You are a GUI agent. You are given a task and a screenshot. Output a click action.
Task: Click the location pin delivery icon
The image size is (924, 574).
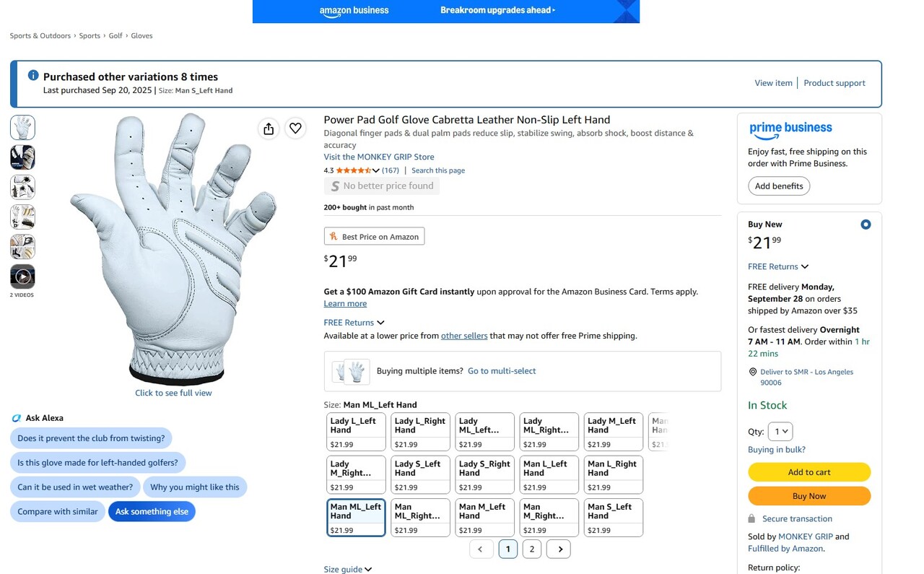(x=753, y=372)
